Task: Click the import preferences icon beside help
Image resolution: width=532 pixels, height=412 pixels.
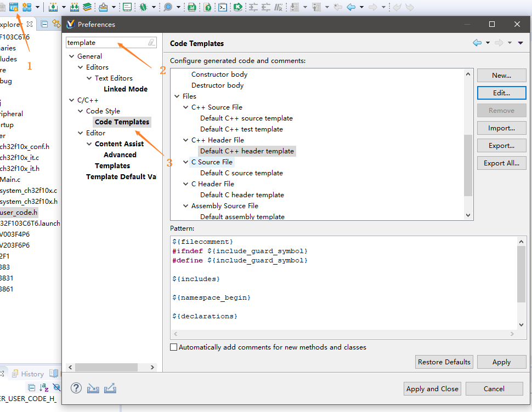Action: point(93,388)
